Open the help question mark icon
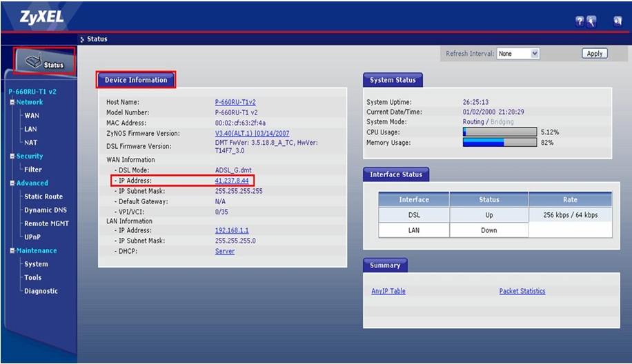 pyautogui.click(x=580, y=21)
